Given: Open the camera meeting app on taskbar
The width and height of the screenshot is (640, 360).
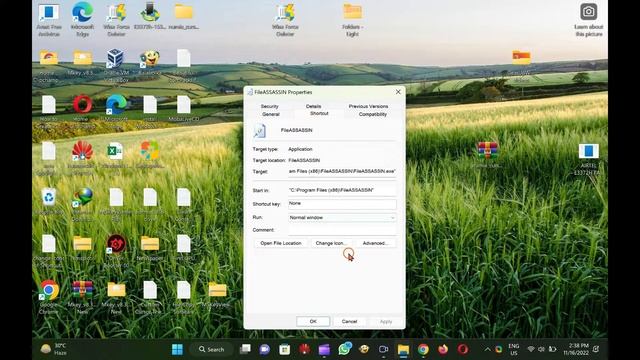Looking at the screenshot, I should pos(384,349).
